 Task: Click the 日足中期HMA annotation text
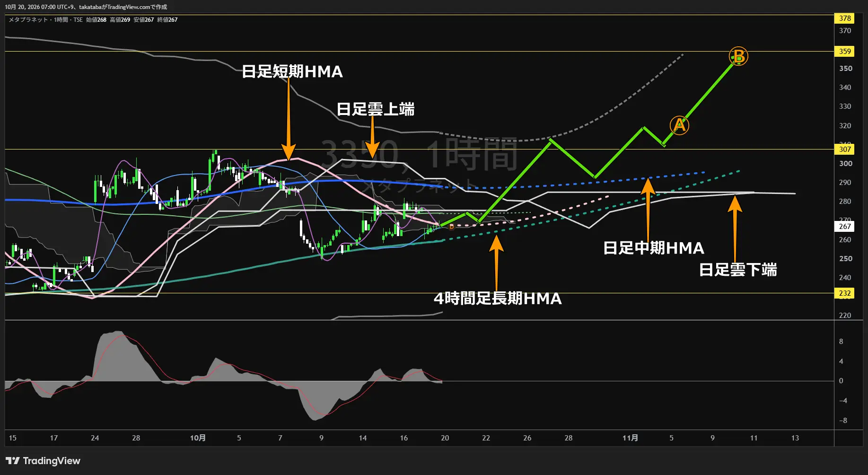[x=654, y=248]
